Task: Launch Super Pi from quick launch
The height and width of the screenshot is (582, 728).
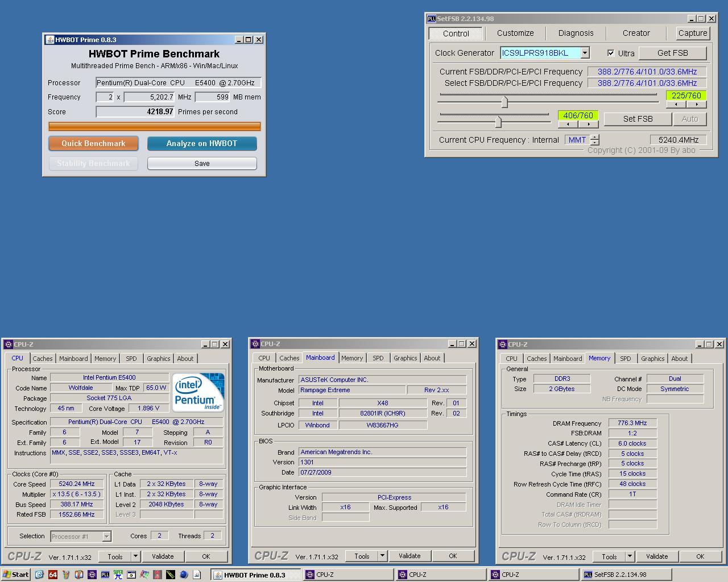Action: point(118,575)
